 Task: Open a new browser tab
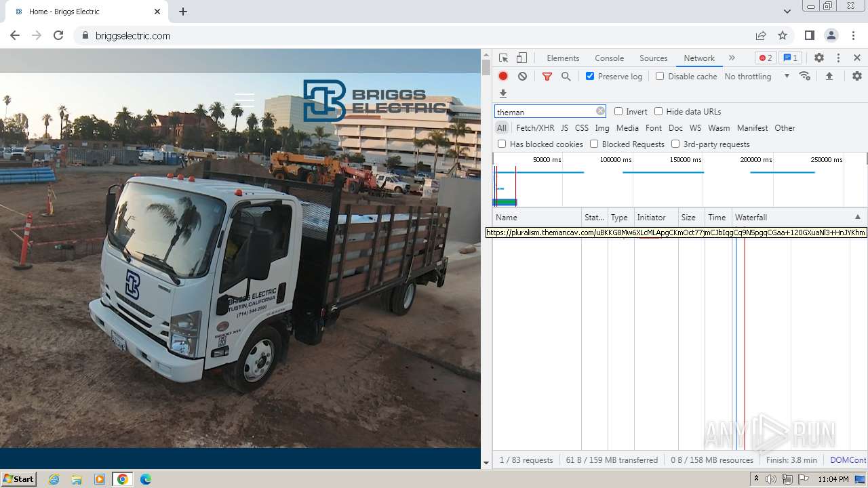(183, 12)
